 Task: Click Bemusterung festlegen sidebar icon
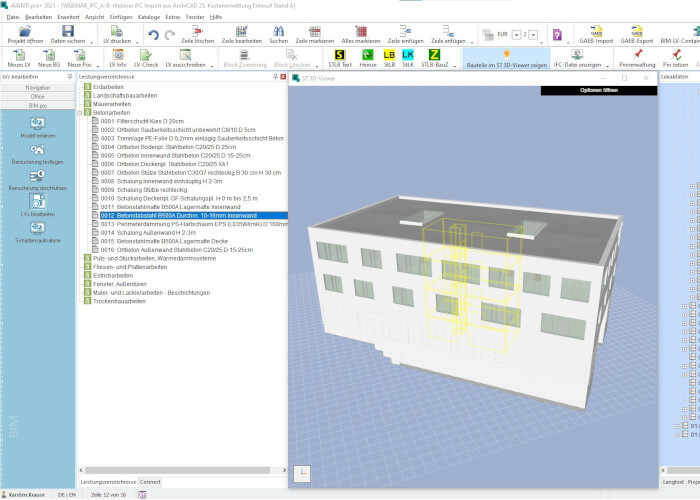(38, 150)
